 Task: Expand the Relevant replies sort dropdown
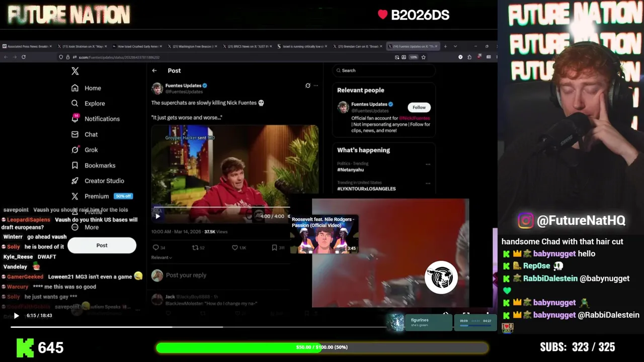coord(162,257)
